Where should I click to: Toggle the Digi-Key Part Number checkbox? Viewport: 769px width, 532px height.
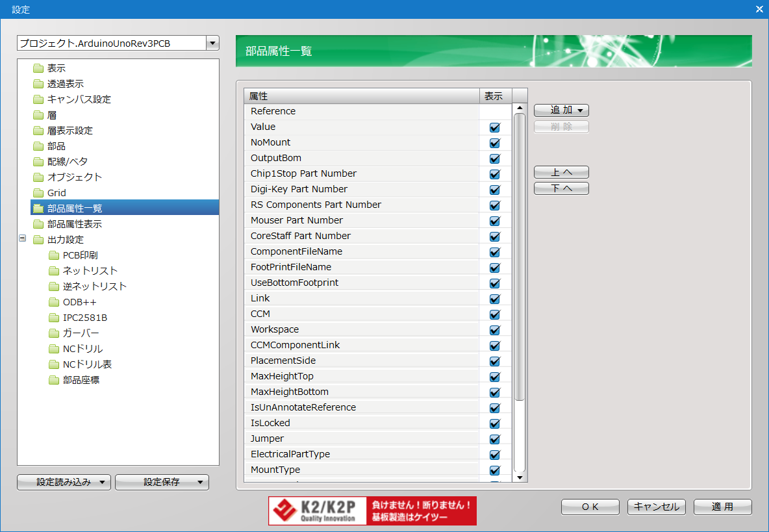pyautogui.click(x=495, y=190)
